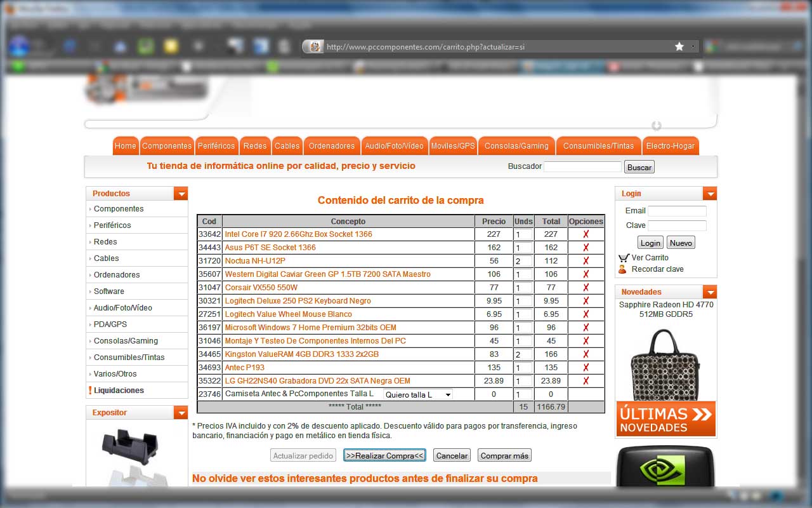
Task: Open Periféricos in the Productos sidebar
Action: tap(112, 225)
